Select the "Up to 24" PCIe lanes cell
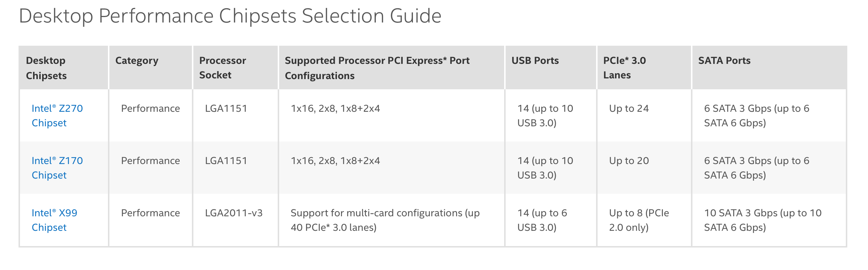Image resolution: width=868 pixels, height=270 pixels. pos(629,109)
